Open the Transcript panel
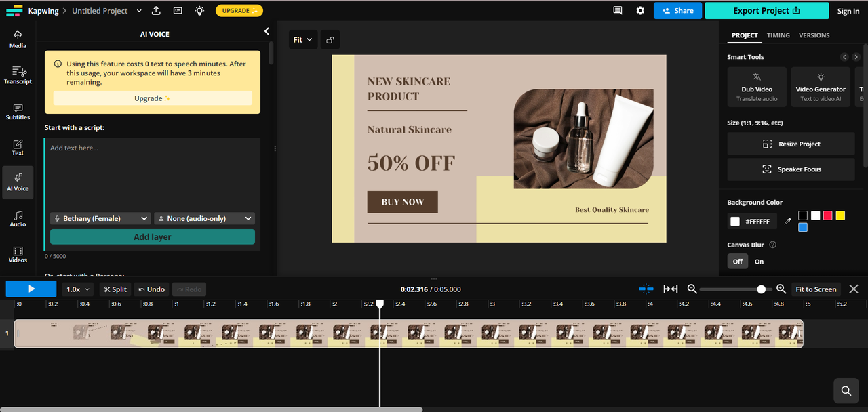868x412 pixels. tap(18, 75)
